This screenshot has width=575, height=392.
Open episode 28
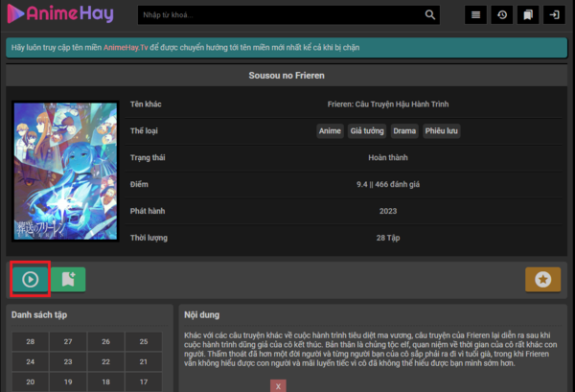(x=31, y=341)
